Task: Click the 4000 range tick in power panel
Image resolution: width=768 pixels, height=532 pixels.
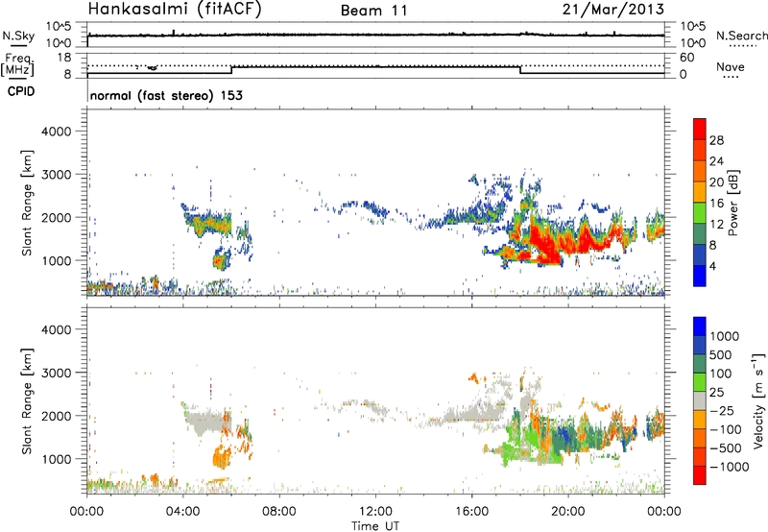Action: click(x=57, y=132)
